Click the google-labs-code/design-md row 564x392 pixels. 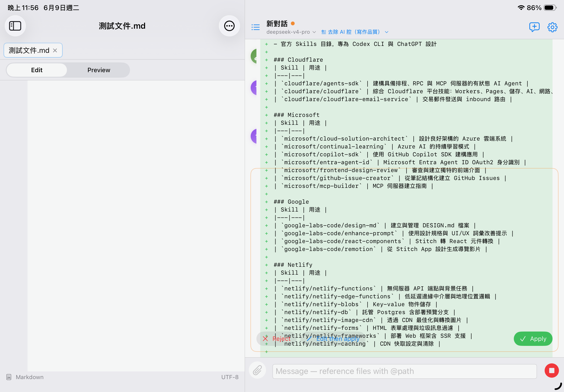[375, 225]
